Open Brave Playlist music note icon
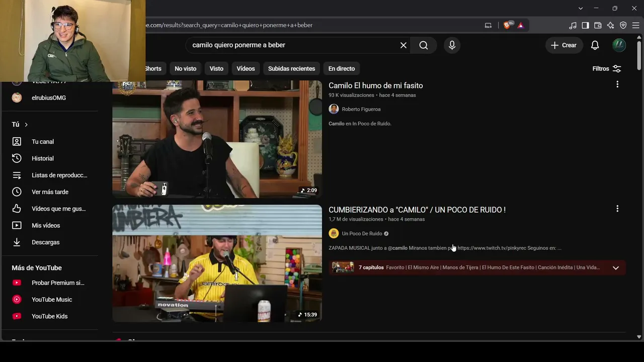Screen dimensions: 644x362 click(573, 25)
